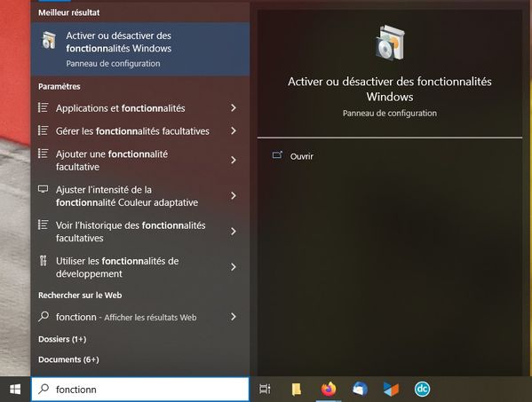The width and height of the screenshot is (532, 402).
Task: Show Dossiers (1+) results
Action: 62,339
